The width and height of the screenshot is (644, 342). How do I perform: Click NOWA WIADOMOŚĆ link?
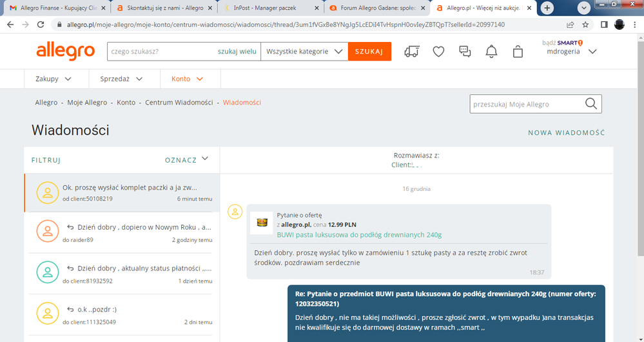[567, 133]
